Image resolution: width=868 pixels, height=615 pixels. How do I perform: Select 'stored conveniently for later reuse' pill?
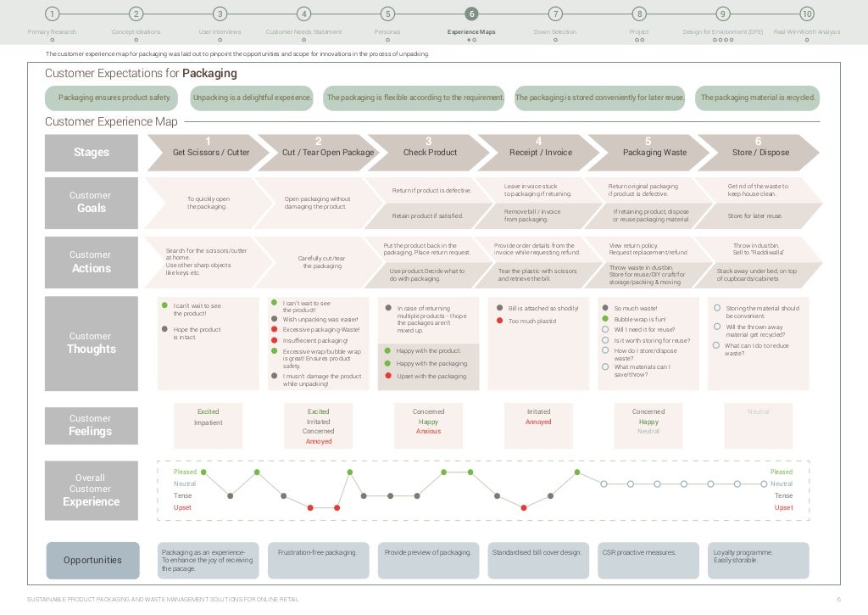[599, 98]
